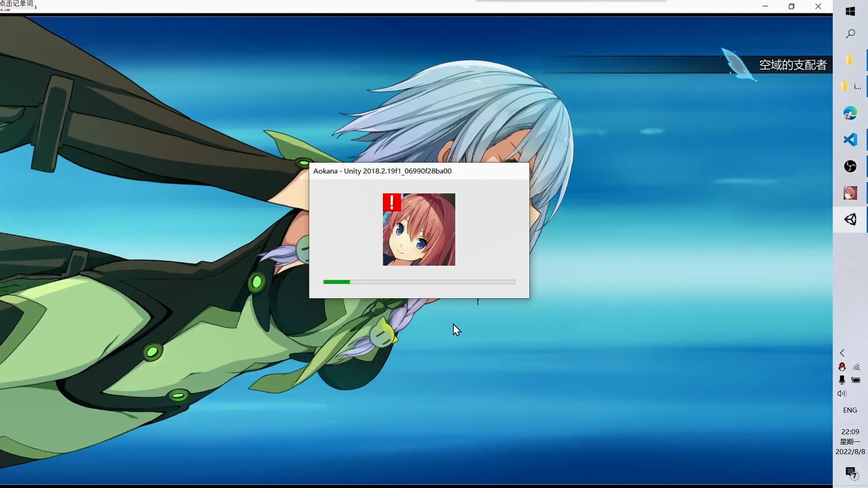The height and width of the screenshot is (488, 868).
Task: Click the microphone tray icon
Action: coord(842,380)
